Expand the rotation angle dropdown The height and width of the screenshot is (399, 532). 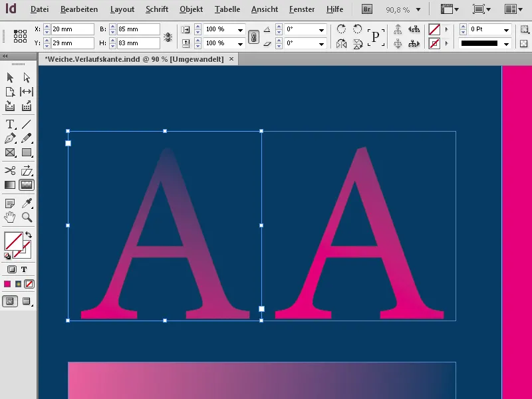(321, 29)
